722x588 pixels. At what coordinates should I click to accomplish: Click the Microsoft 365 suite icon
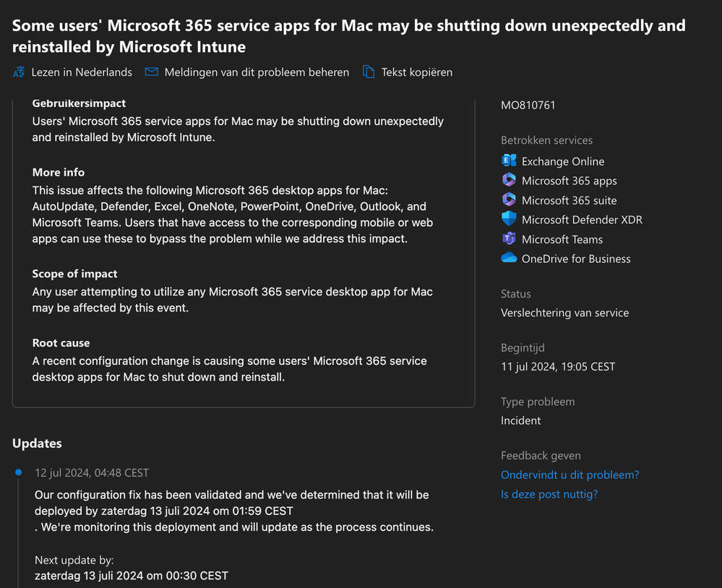click(x=509, y=199)
